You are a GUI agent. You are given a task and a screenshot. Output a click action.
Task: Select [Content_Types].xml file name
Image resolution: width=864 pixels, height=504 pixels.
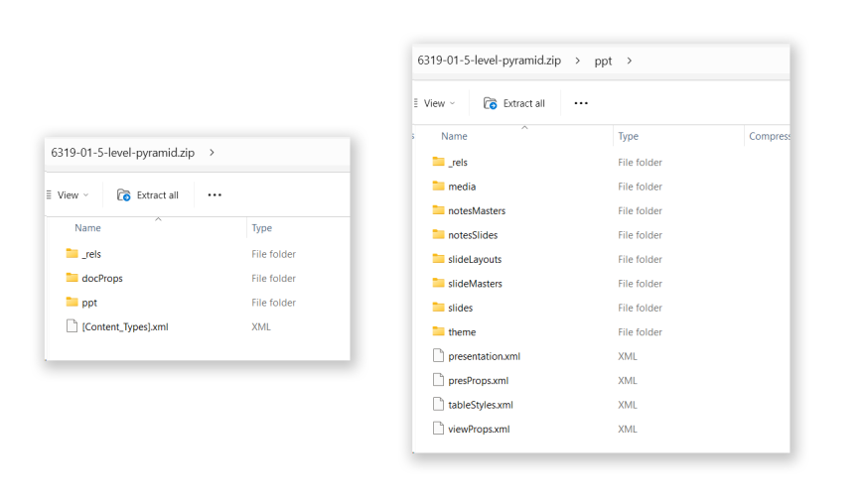click(x=125, y=326)
